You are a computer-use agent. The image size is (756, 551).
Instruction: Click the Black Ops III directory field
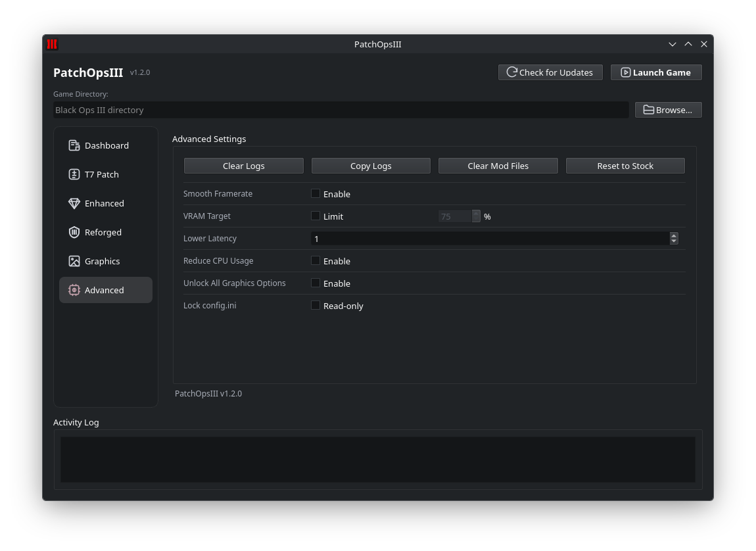tap(341, 110)
